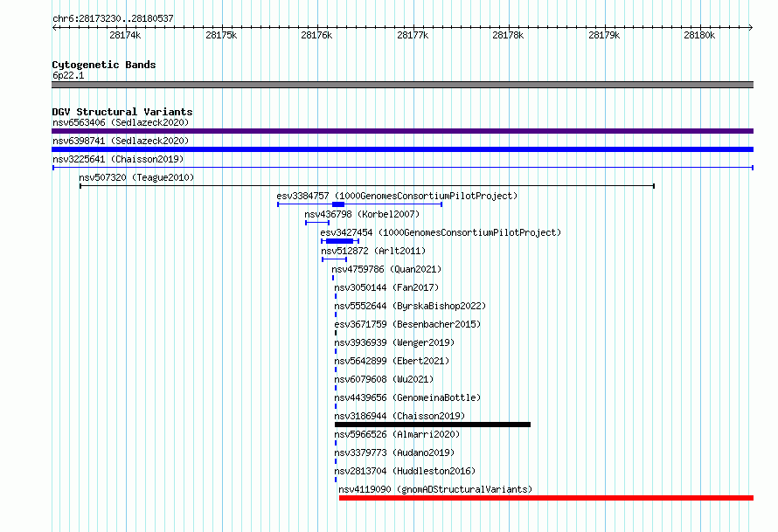
Task: Open the nsv512872 (Arlt2011) label
Action: 373,251
